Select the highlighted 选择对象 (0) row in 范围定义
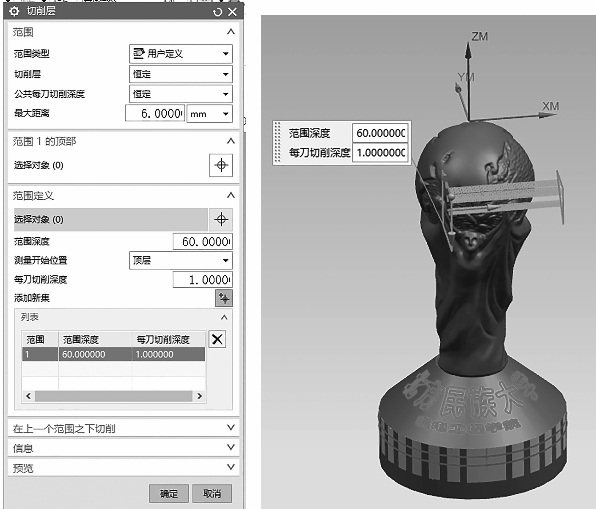This screenshot has height=509, width=596. [x=111, y=219]
